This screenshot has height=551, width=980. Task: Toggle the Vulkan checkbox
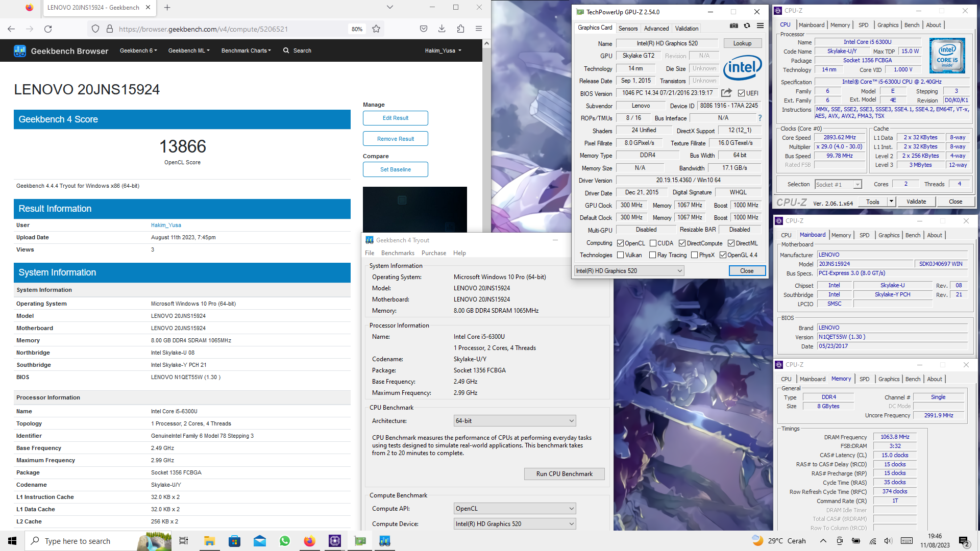click(x=620, y=255)
